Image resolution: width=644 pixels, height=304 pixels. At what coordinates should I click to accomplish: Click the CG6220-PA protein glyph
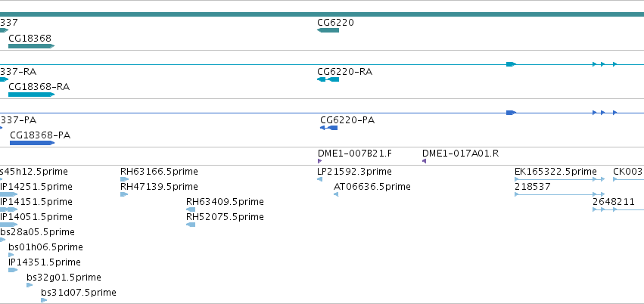coord(328,128)
